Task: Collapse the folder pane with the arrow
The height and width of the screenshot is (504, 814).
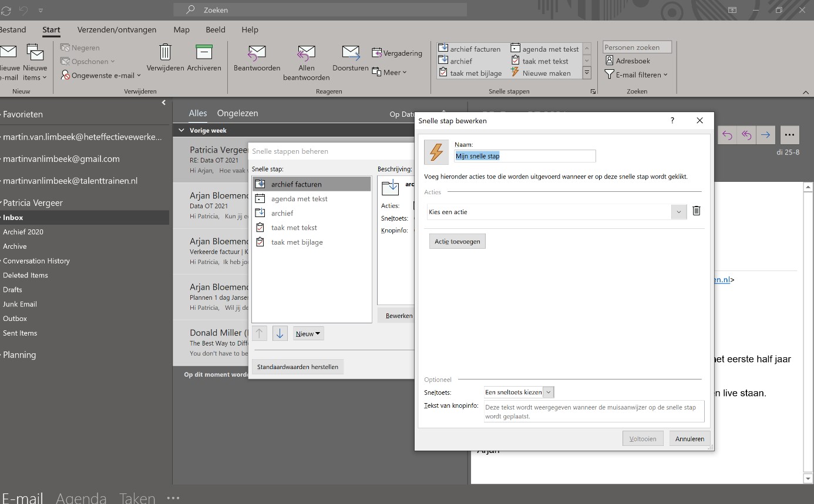Action: [164, 103]
